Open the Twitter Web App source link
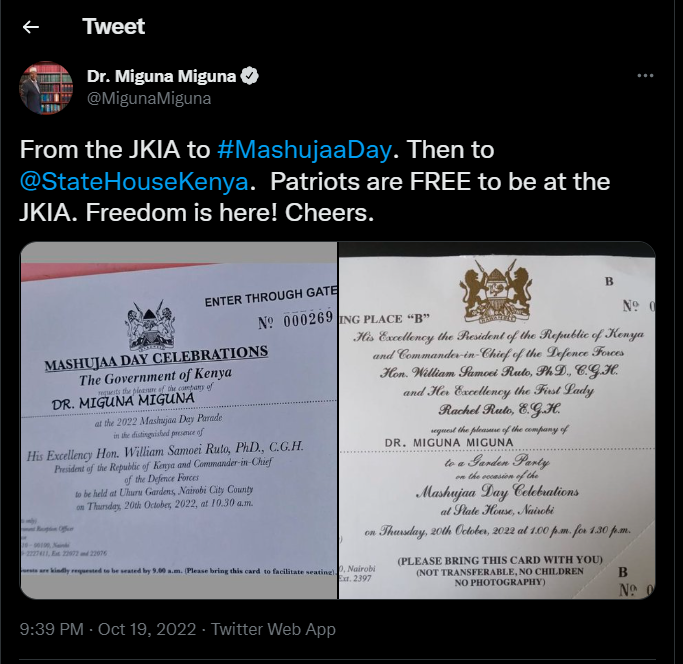 [273, 629]
